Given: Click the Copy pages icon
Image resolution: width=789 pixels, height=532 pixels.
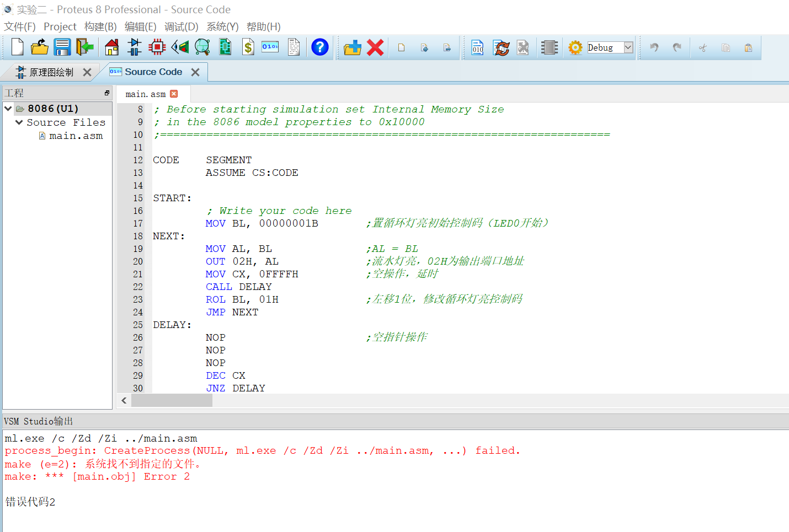Looking at the screenshot, I should click(726, 48).
